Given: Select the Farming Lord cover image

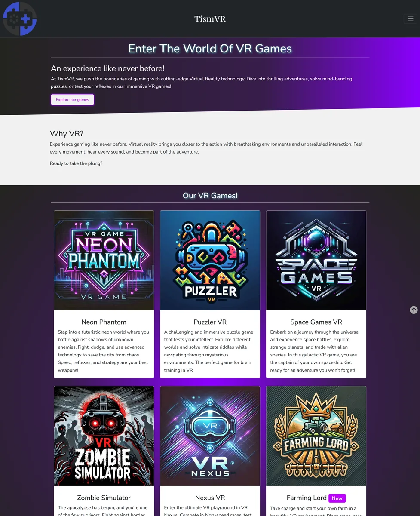Looking at the screenshot, I should (316, 436).
